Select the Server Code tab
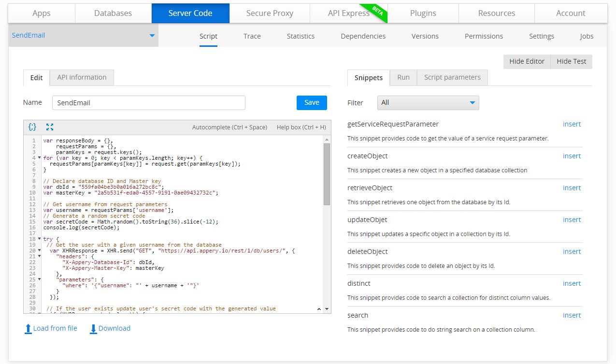This screenshot has width=616, height=364. [x=190, y=13]
